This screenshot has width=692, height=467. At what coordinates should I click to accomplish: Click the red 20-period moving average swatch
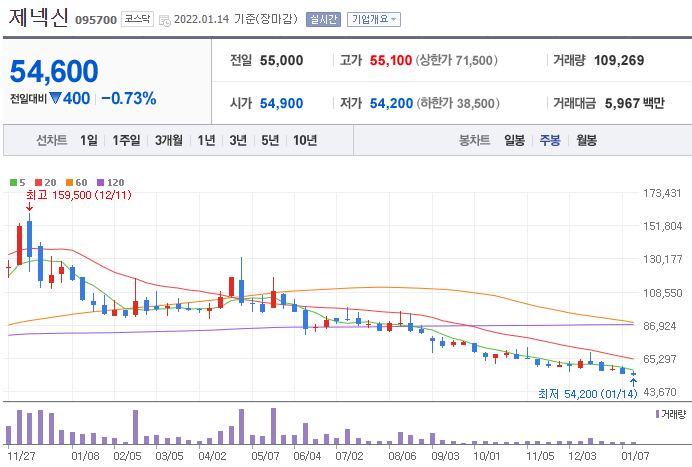(x=38, y=182)
